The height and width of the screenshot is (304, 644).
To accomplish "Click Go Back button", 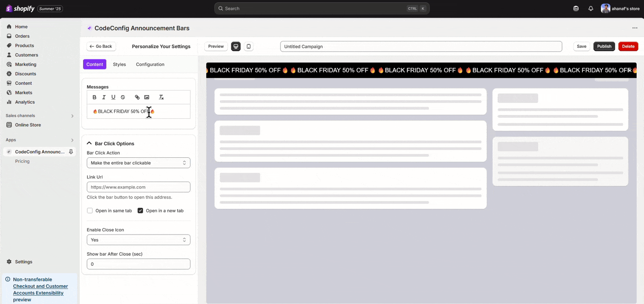I will pos(101,46).
